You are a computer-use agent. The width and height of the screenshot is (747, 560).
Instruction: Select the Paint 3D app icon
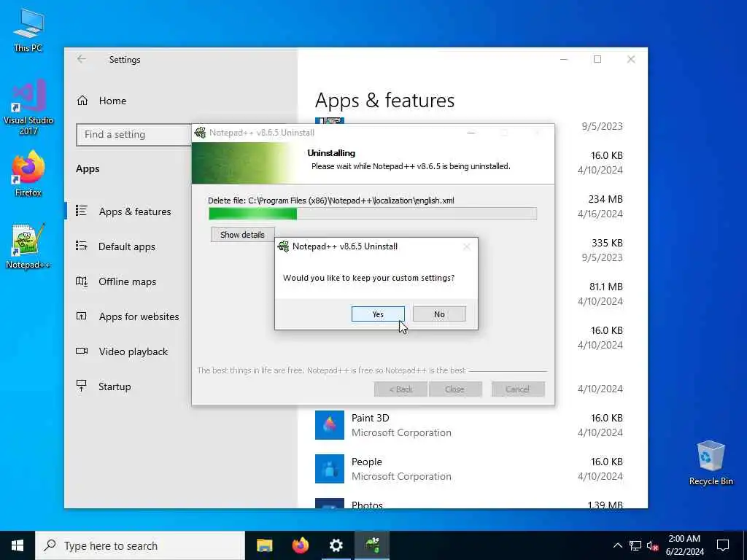329,425
